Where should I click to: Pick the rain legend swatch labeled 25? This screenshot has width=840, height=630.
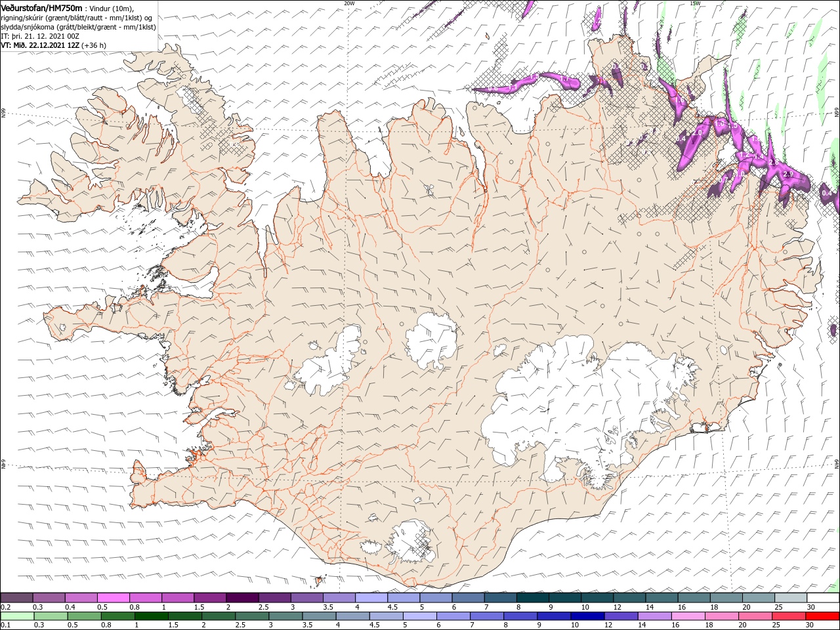click(789, 616)
